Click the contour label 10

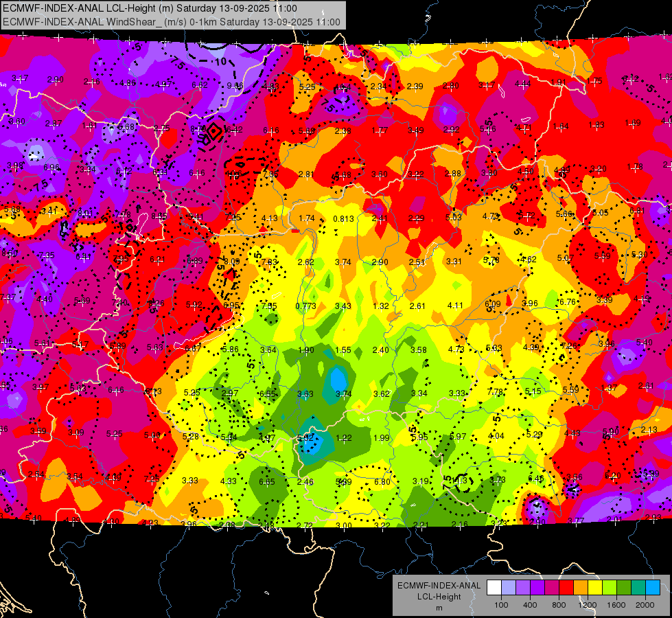(221, 62)
